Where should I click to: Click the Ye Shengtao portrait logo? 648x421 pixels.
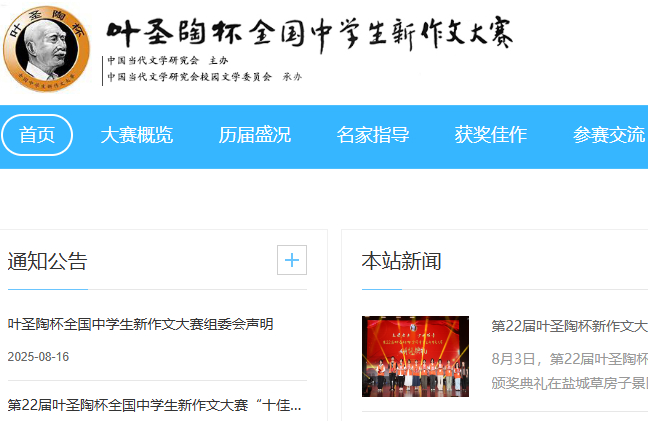[46, 48]
